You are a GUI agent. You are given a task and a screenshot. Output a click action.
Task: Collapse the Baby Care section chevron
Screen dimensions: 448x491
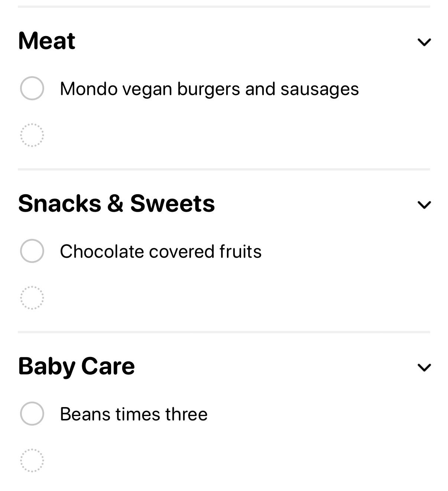424,367
